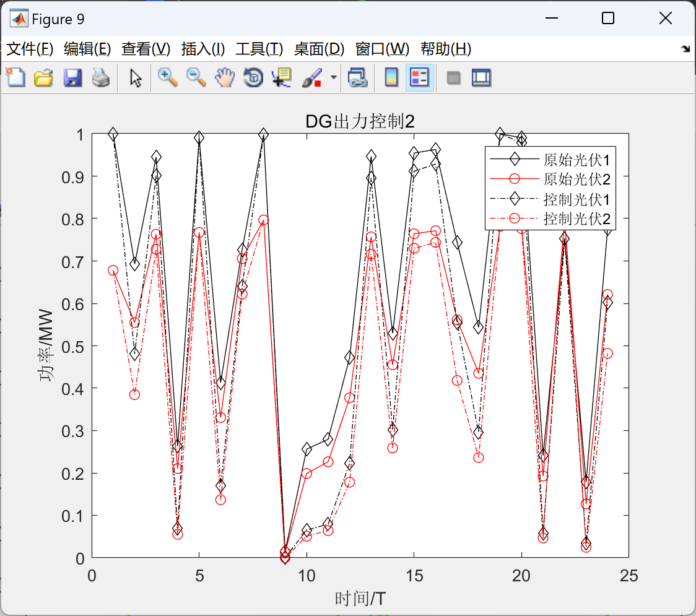Select the Pan hand tool

[x=225, y=77]
